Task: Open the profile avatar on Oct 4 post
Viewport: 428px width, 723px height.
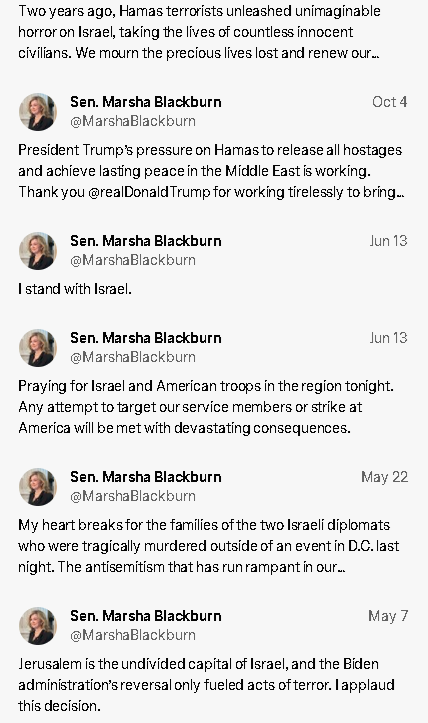Action: [38, 112]
